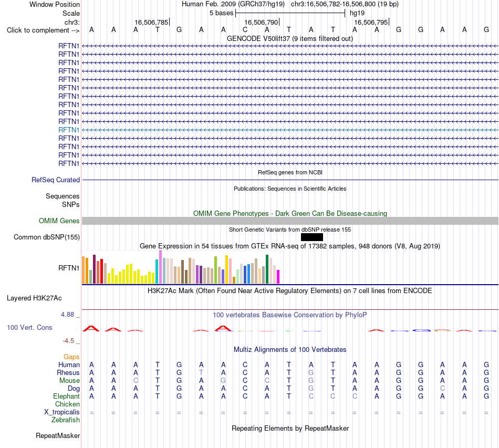Select the Zebrafish species row label

tap(66, 420)
